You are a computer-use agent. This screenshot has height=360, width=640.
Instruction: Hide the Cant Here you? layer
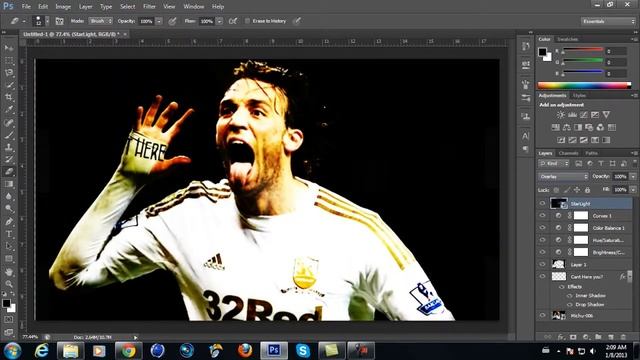(542, 276)
